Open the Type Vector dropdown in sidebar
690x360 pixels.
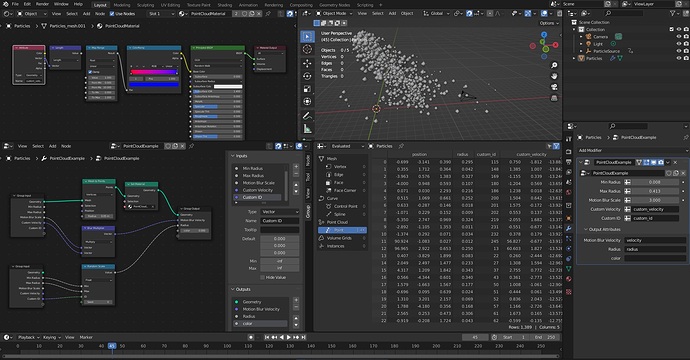279,212
